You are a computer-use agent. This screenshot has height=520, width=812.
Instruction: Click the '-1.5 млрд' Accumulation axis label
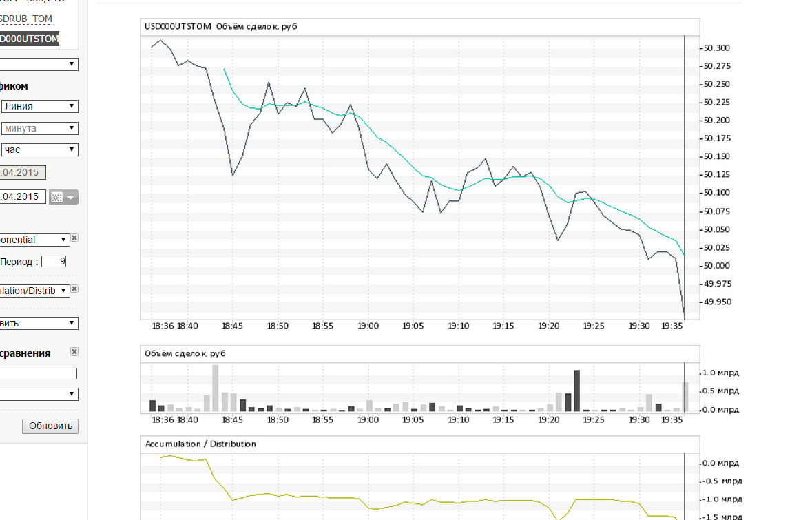pos(722,517)
